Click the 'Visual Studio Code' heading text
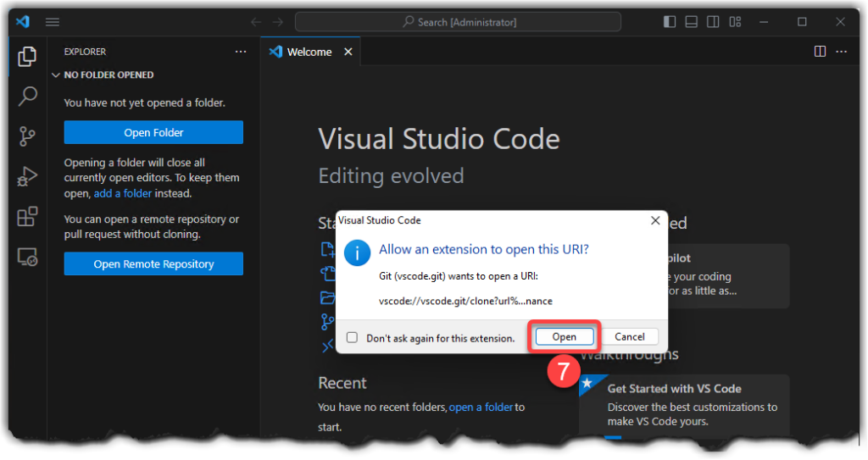The image size is (868, 460). (x=439, y=138)
